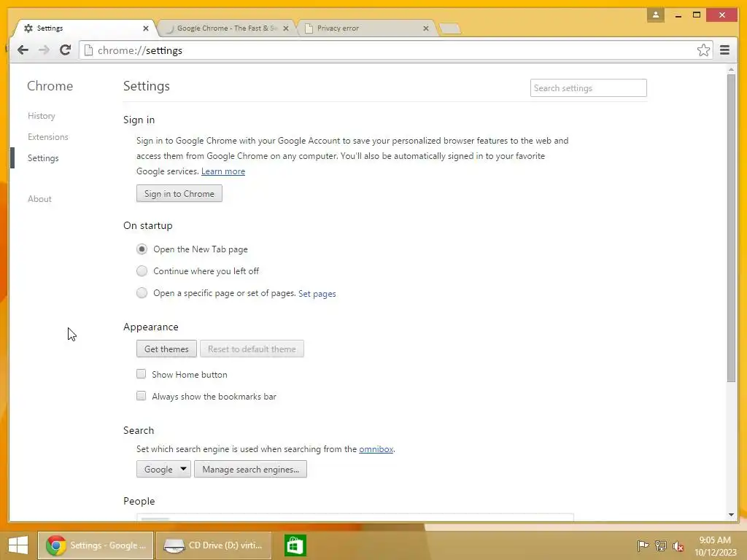Open Manage search engines dialog
This screenshot has width=747, height=560.
pyautogui.click(x=251, y=469)
